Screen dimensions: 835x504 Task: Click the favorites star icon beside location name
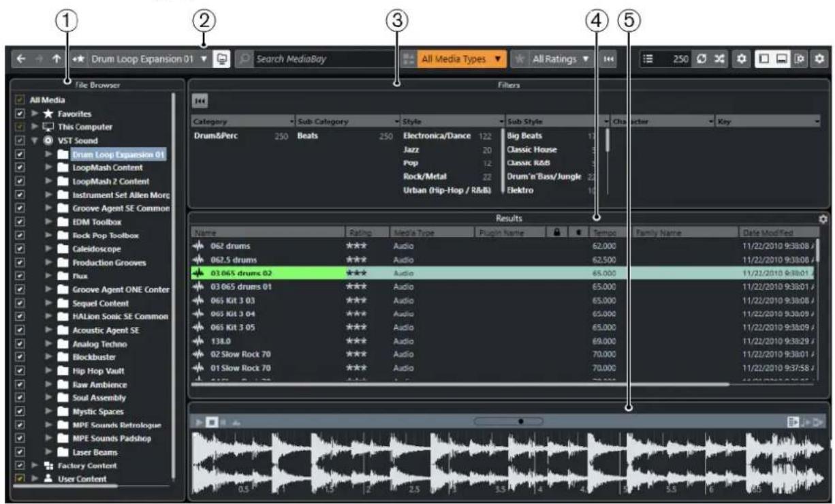(x=78, y=59)
